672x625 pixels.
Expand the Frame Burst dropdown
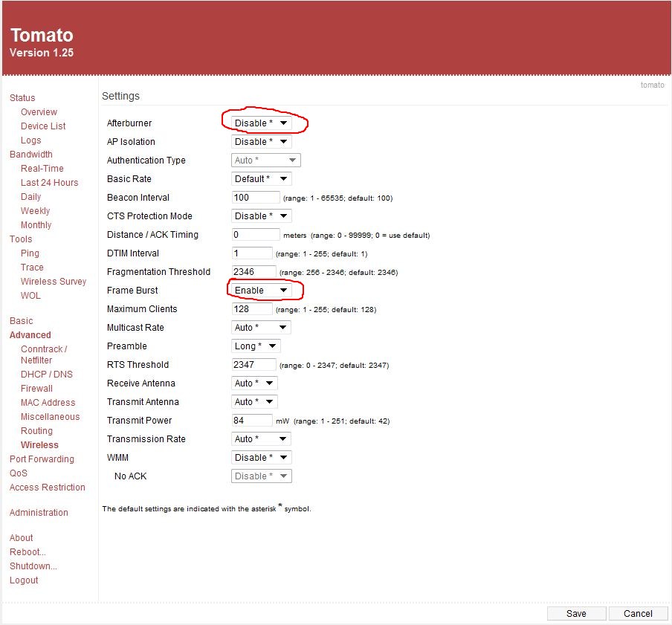(x=261, y=291)
